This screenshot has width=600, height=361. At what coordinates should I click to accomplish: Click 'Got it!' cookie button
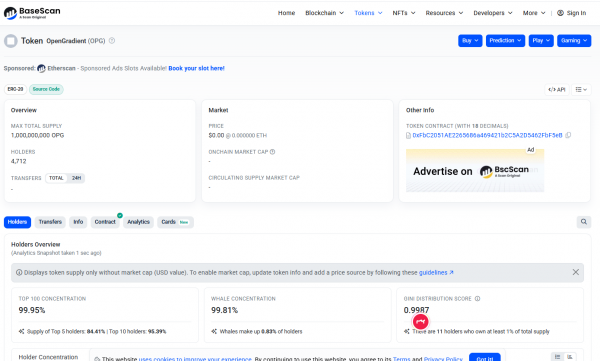pos(484,358)
